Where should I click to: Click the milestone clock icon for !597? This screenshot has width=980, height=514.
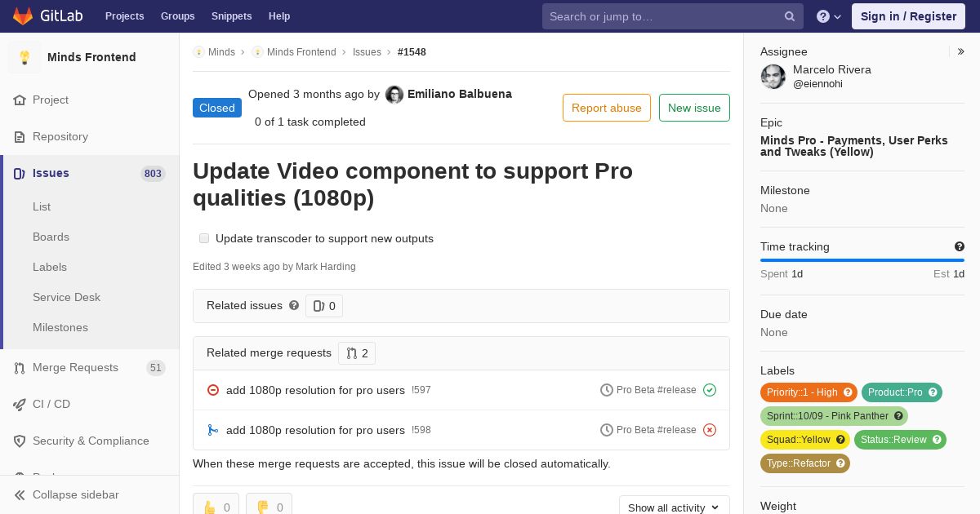pyautogui.click(x=607, y=390)
